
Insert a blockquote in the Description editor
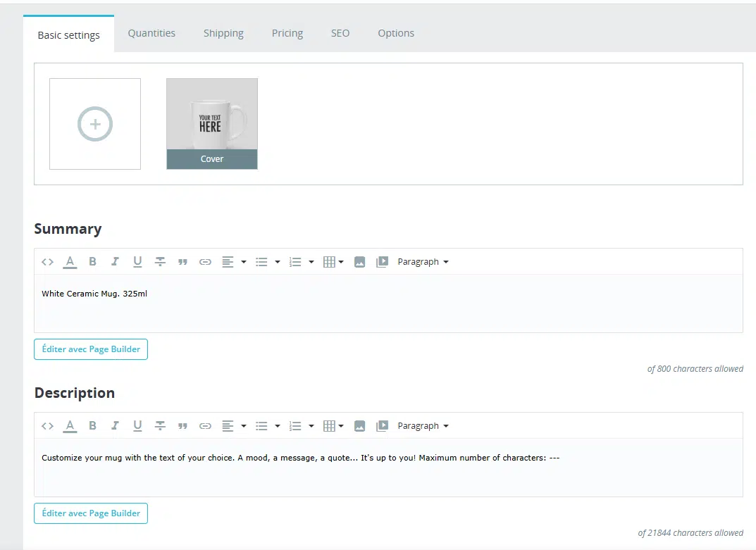(182, 425)
